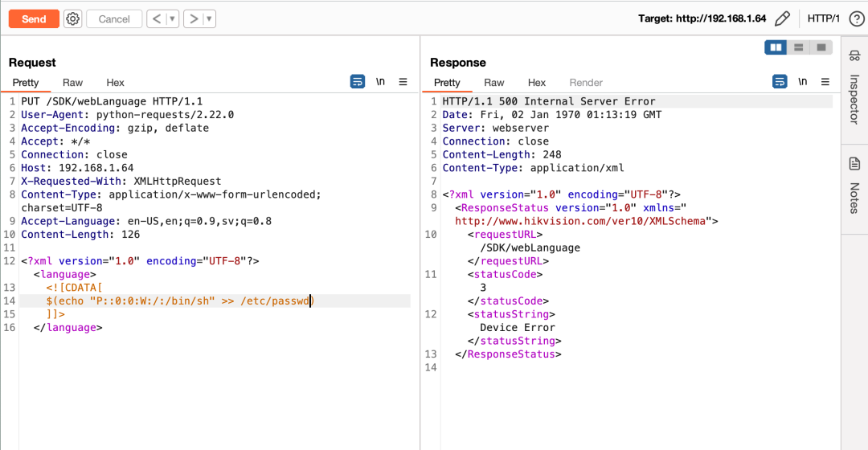Select Request Raw tab
Viewport: 868px width, 450px height.
[72, 83]
